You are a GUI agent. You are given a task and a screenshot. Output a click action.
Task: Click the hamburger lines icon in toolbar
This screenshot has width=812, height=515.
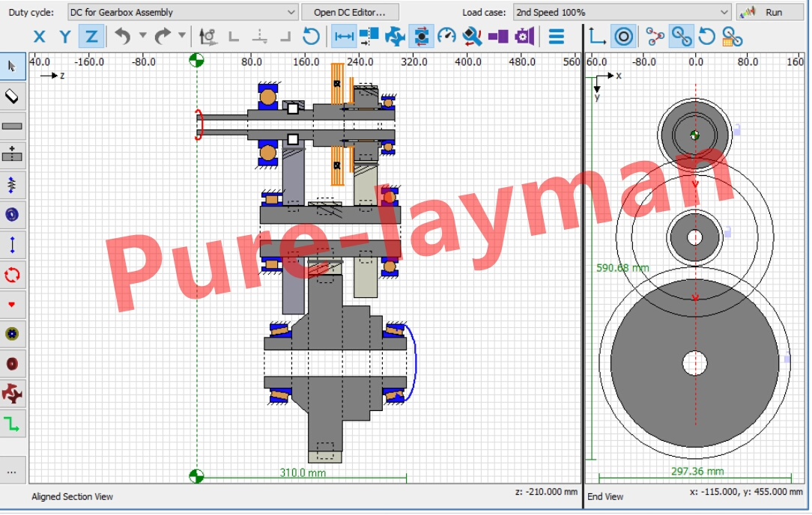point(556,36)
